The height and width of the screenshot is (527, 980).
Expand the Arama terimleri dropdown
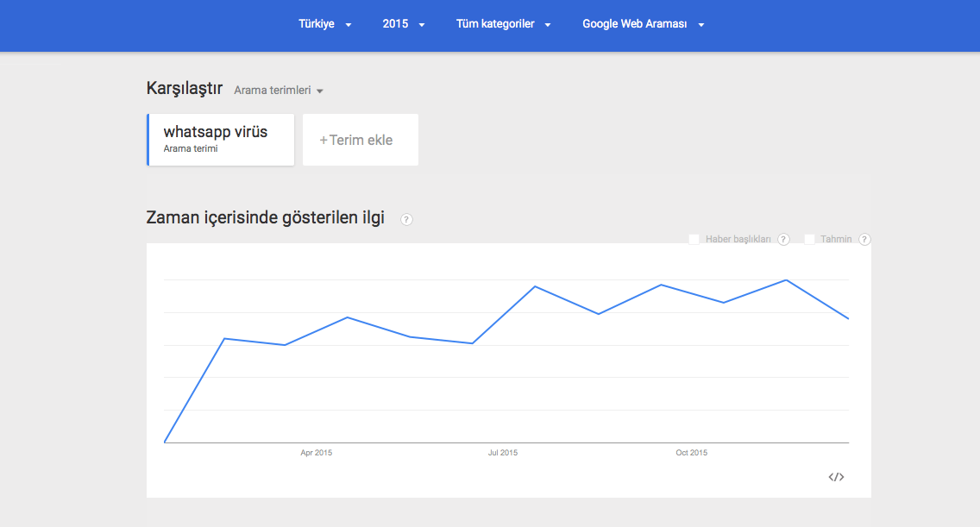tap(279, 90)
